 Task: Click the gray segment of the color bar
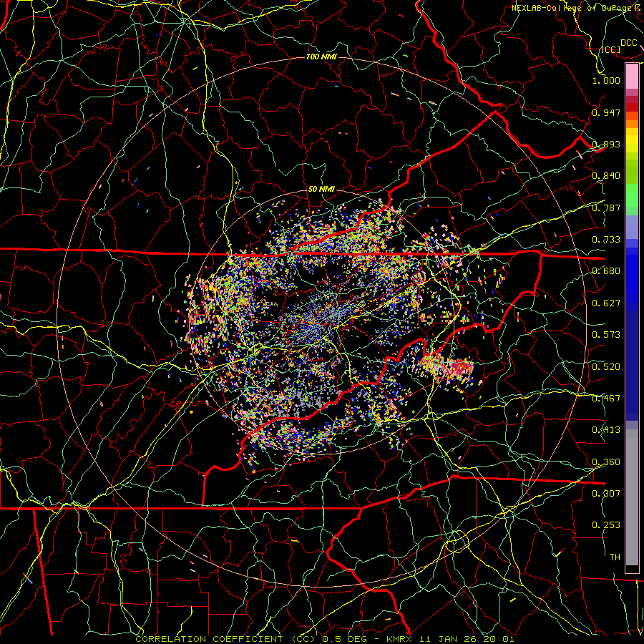coord(632,497)
